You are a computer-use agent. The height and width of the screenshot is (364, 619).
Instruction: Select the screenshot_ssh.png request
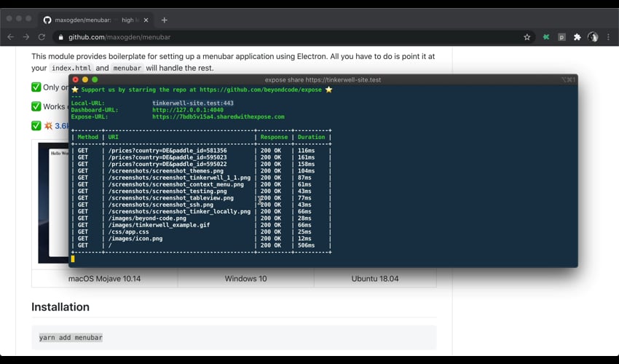point(201,205)
